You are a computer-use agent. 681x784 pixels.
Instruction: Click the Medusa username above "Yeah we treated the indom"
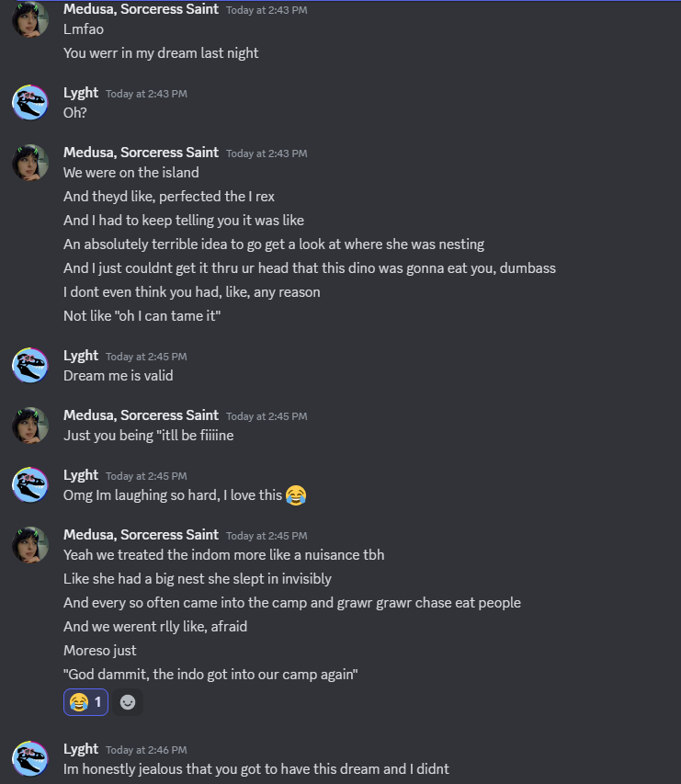[x=141, y=535]
